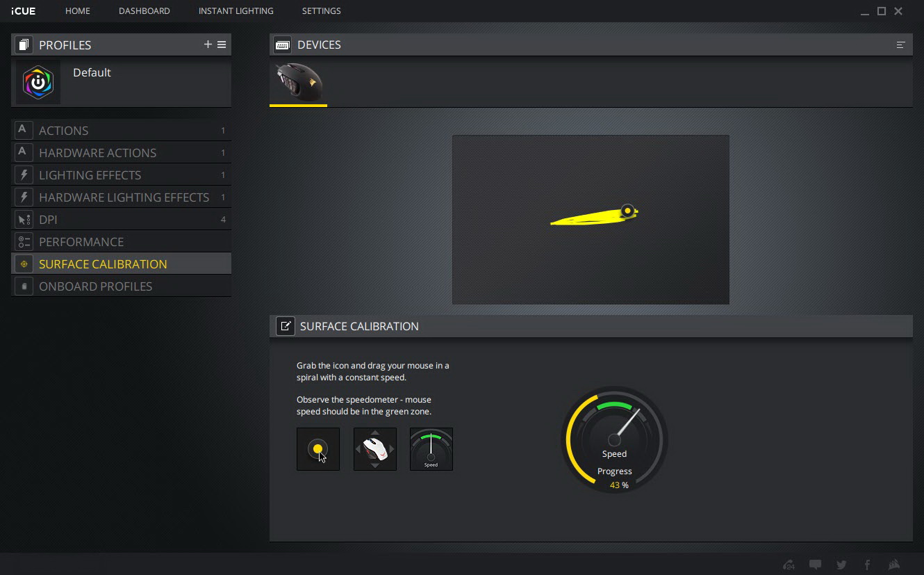Open the SETTINGS tab

[x=322, y=11]
